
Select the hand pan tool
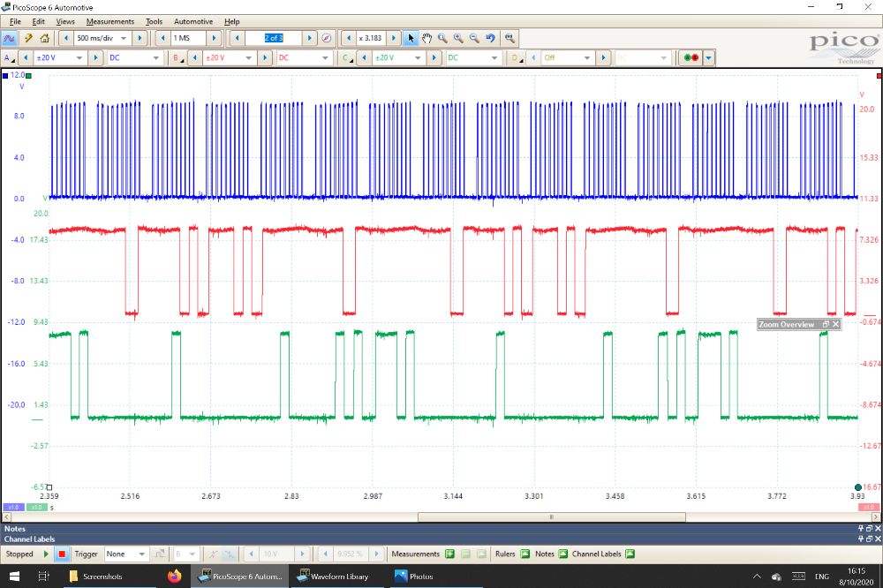[426, 38]
